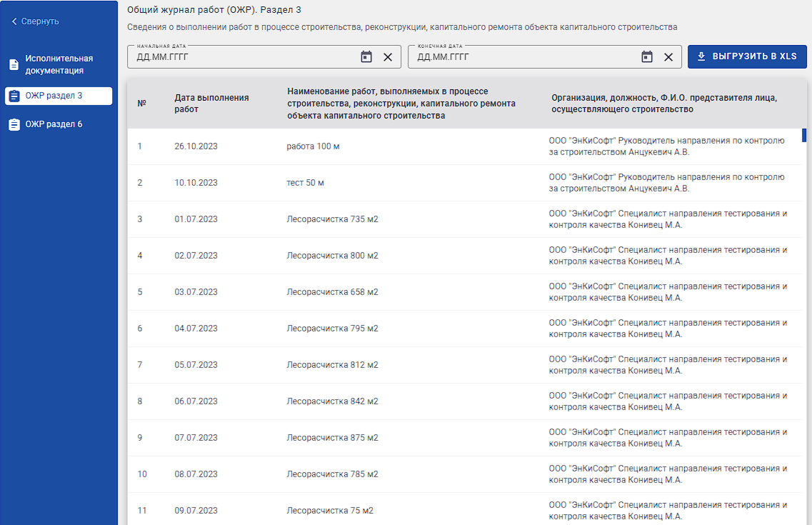Clear the Начальная дата field

click(388, 57)
